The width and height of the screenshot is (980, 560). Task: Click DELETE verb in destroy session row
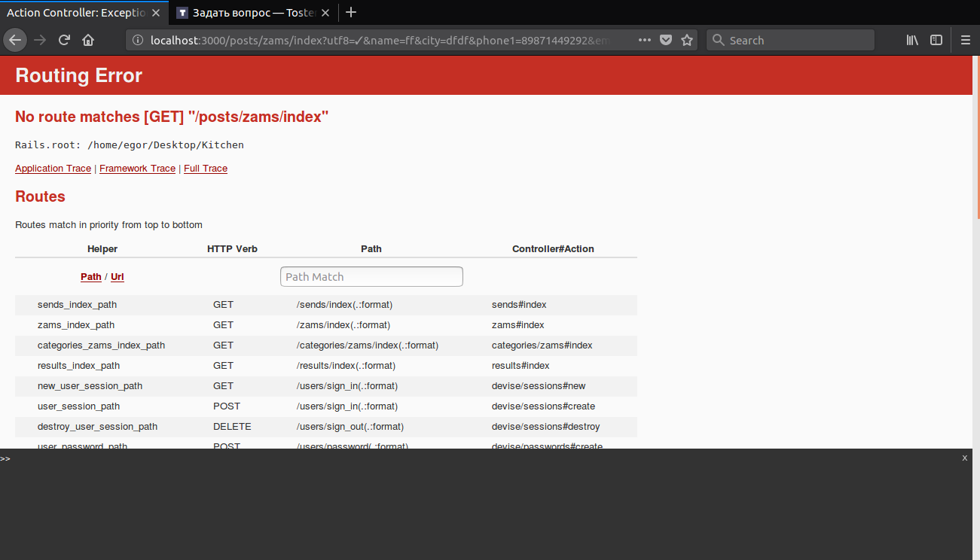tap(232, 427)
